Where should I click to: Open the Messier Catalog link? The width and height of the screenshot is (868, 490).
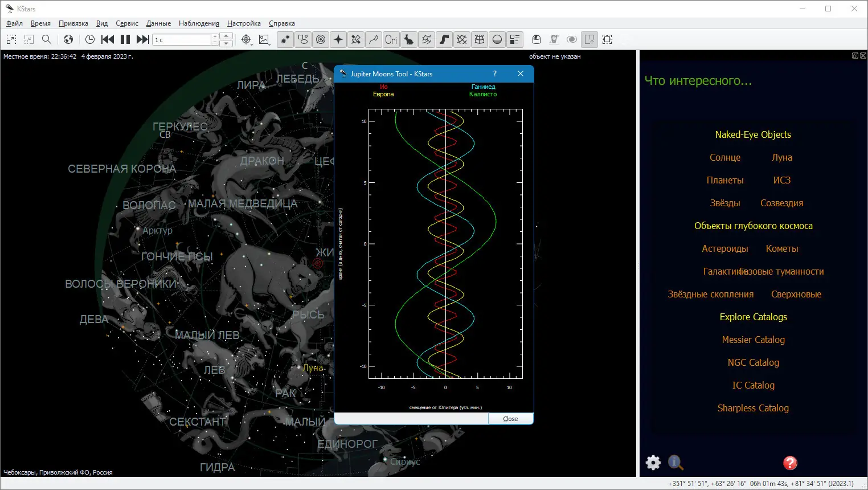pyautogui.click(x=753, y=340)
